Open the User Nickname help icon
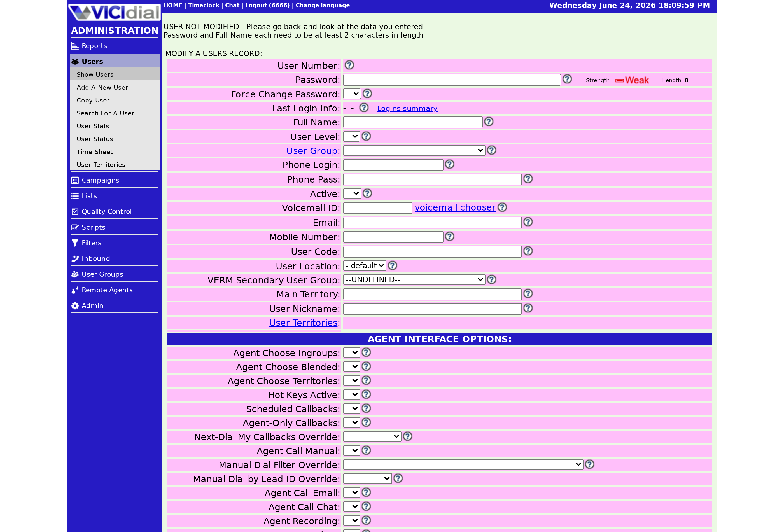The height and width of the screenshot is (532, 784). click(528, 308)
